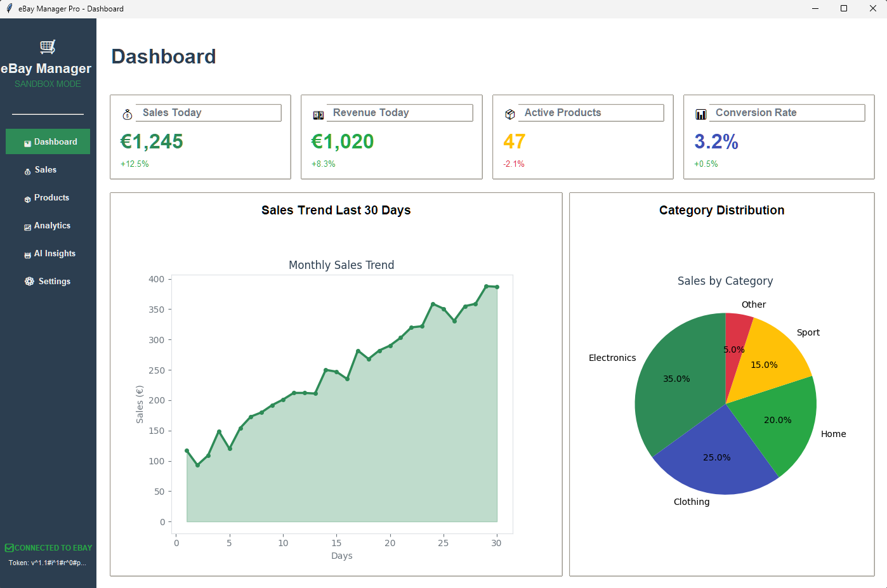The width and height of the screenshot is (887, 588).
Task: Click the Sales Today label field
Action: click(x=208, y=113)
